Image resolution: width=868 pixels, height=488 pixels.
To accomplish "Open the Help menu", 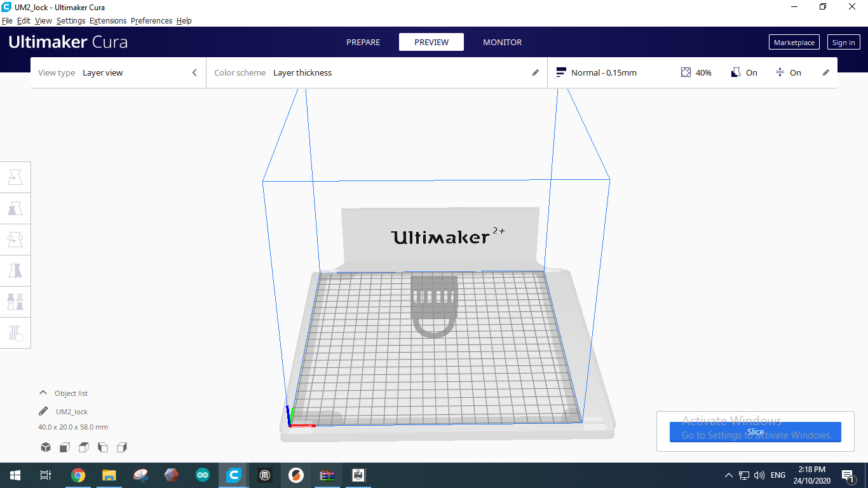I will click(184, 20).
